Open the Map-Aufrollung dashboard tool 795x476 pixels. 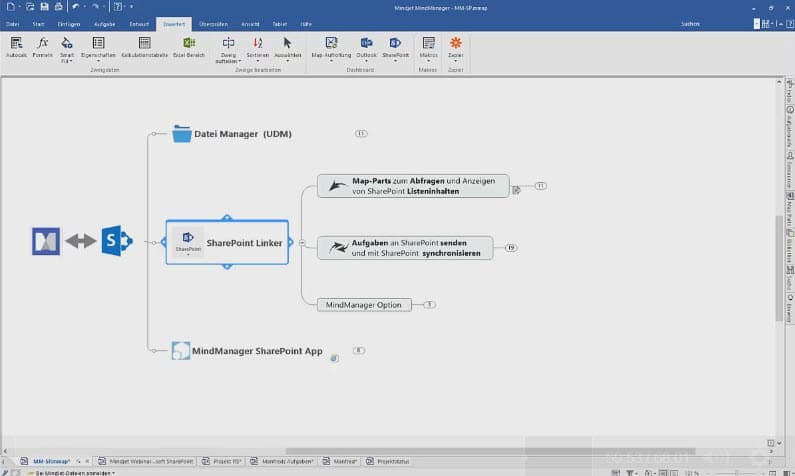[331, 49]
